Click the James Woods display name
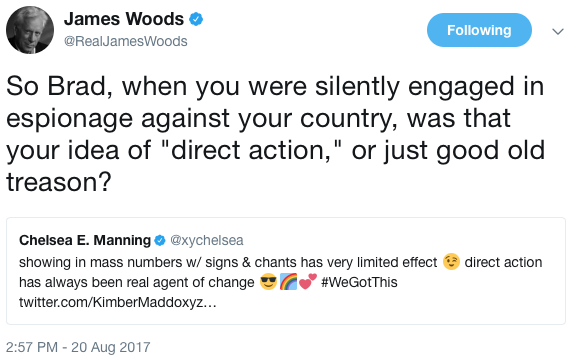The width and height of the screenshot is (577, 363). (x=124, y=19)
